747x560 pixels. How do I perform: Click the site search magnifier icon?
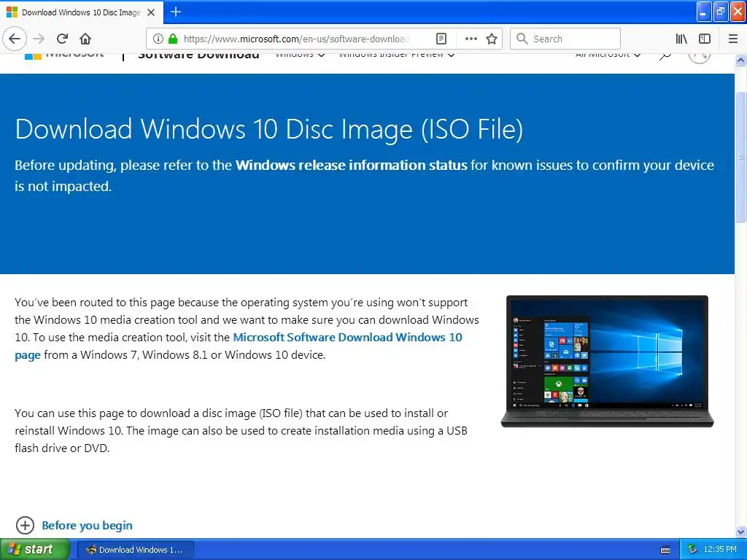coord(665,56)
